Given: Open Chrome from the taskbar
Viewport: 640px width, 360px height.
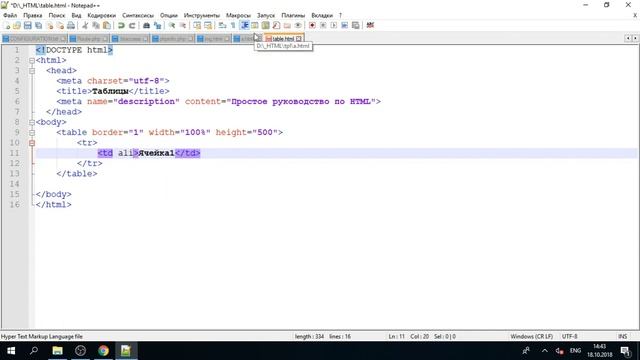Looking at the screenshot, I should (x=103, y=351).
